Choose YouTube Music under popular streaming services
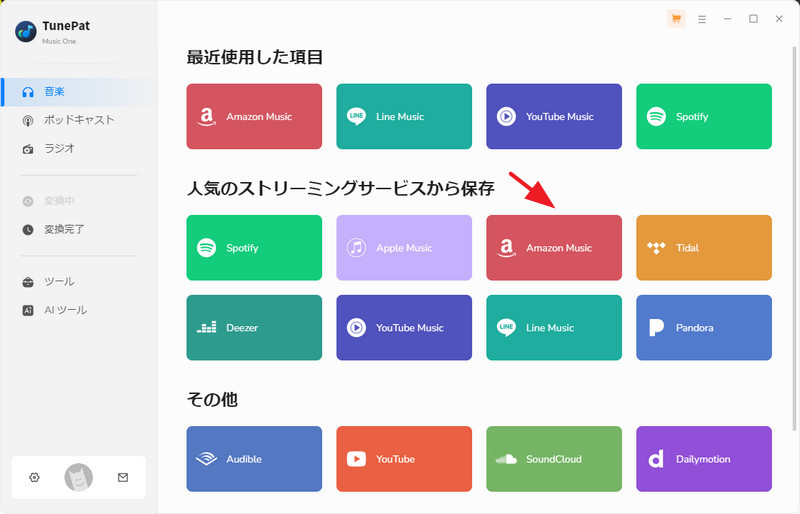This screenshot has height=514, width=800. (x=404, y=328)
